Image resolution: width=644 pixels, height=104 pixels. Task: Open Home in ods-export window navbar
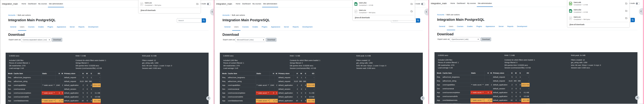(x=453, y=3)
